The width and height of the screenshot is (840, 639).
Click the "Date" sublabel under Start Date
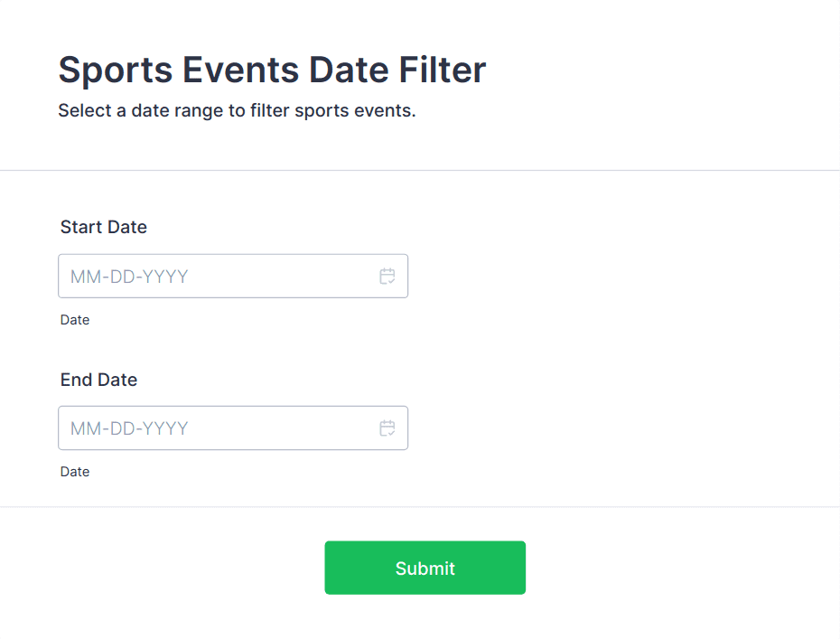pyautogui.click(x=75, y=320)
